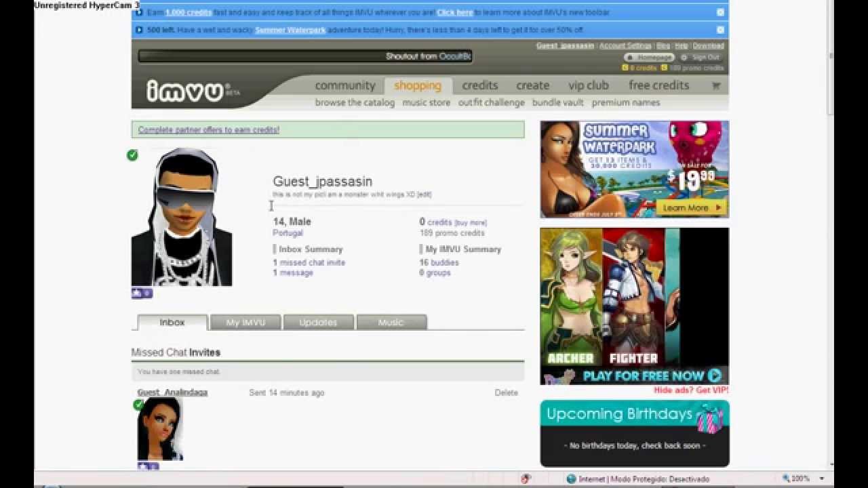Image resolution: width=868 pixels, height=488 pixels.
Task: Open the Help link in header
Action: click(x=682, y=45)
